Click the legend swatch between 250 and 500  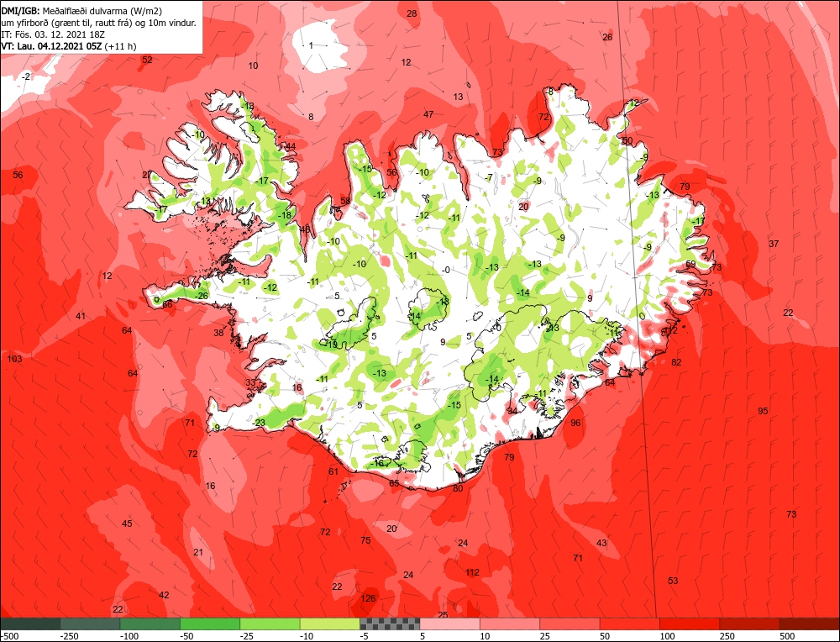pyautogui.click(x=750, y=624)
